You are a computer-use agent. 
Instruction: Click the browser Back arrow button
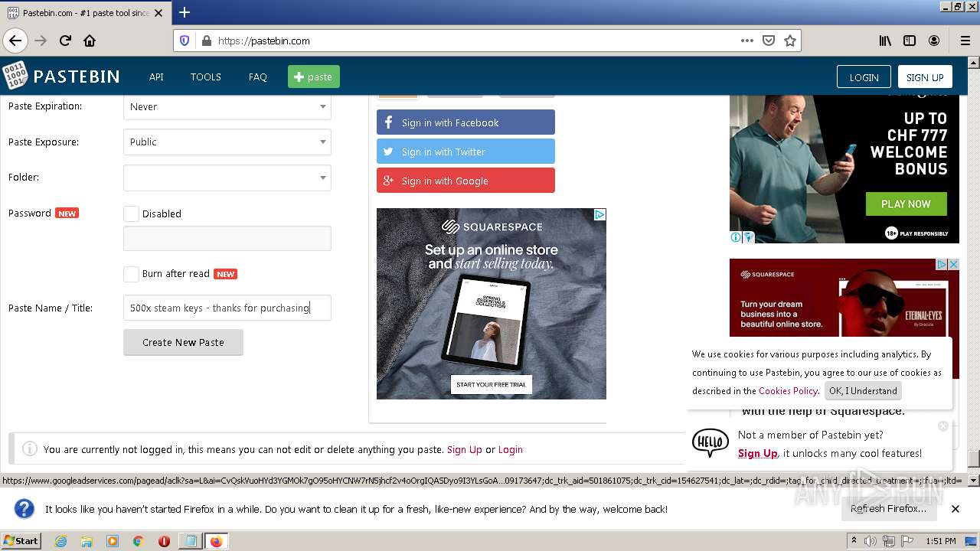(x=15, y=41)
